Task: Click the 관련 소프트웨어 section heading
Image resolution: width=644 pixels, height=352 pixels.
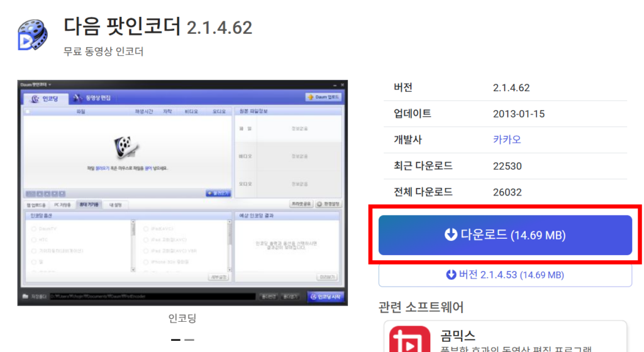Action: pyautogui.click(x=421, y=307)
